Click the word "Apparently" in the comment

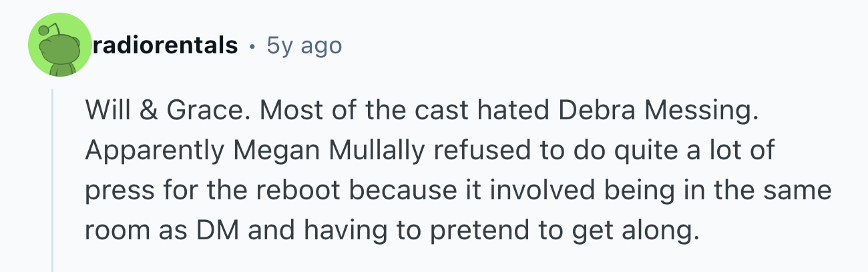[x=155, y=151]
